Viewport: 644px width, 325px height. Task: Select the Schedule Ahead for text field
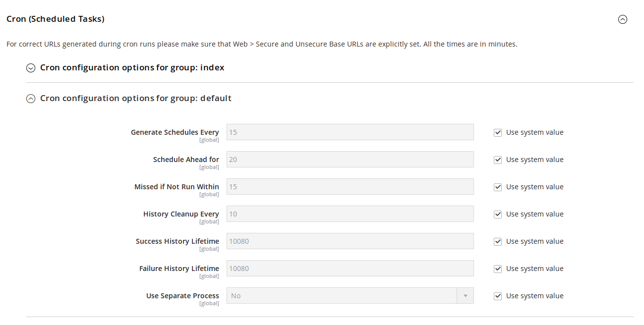[x=350, y=160]
